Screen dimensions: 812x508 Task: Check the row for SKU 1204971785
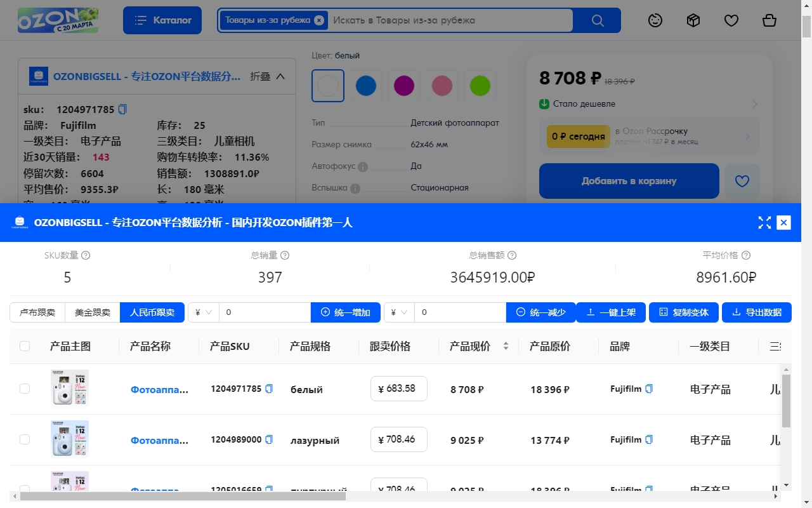25,389
